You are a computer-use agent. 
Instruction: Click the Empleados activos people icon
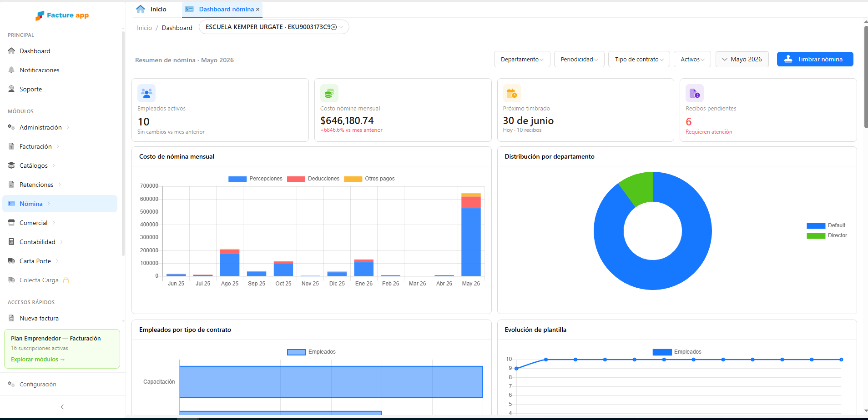146,93
